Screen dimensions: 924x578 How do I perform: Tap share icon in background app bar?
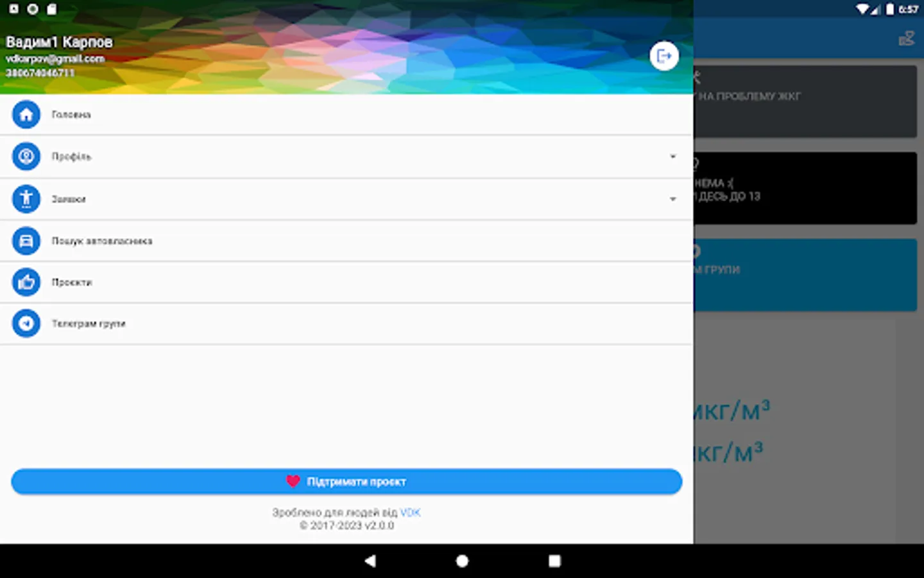pos(906,39)
